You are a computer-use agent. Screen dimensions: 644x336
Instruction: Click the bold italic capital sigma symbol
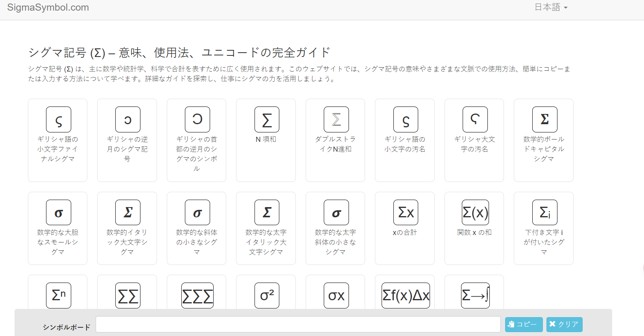coord(267,213)
